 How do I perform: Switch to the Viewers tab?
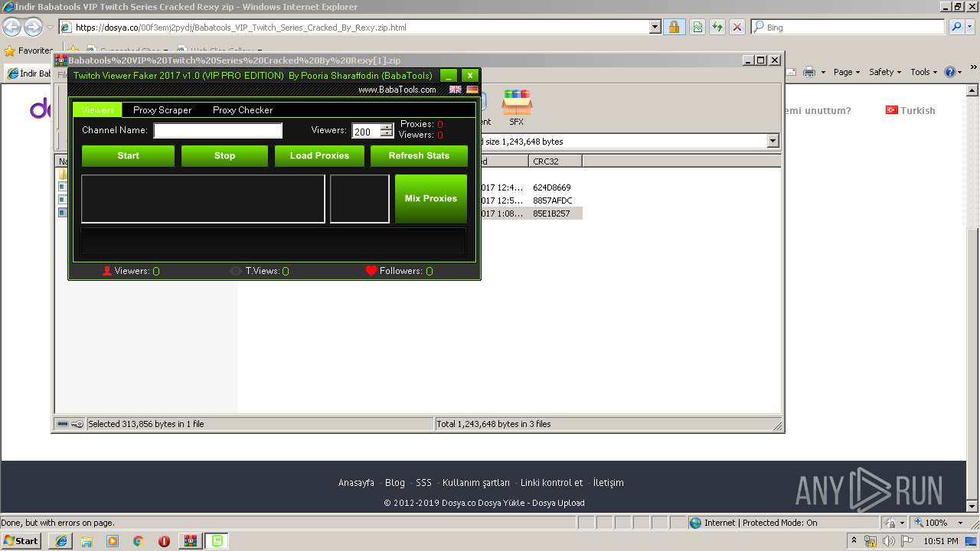(98, 110)
